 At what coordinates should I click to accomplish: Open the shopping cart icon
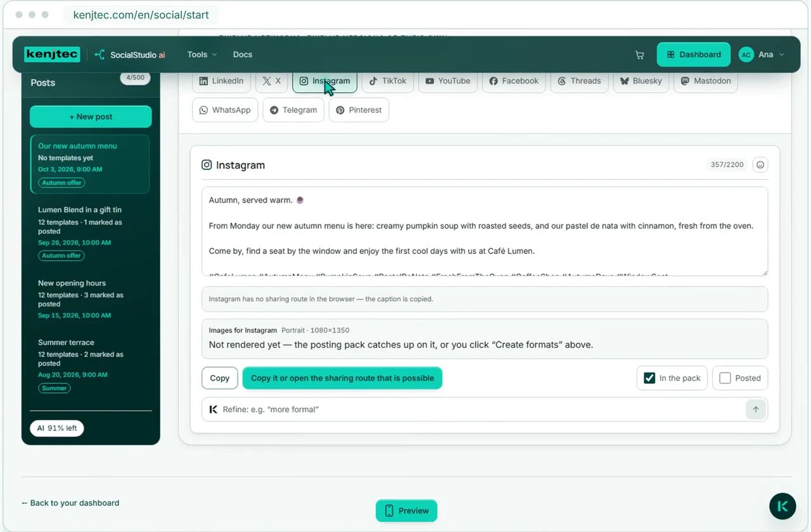[640, 55]
